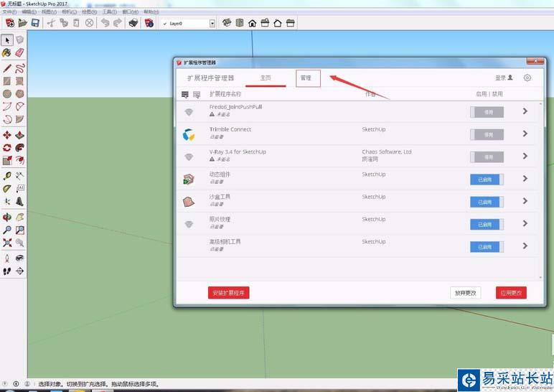Open the 窗口(W) menu
This screenshot has height=392, width=554.
[x=130, y=11]
